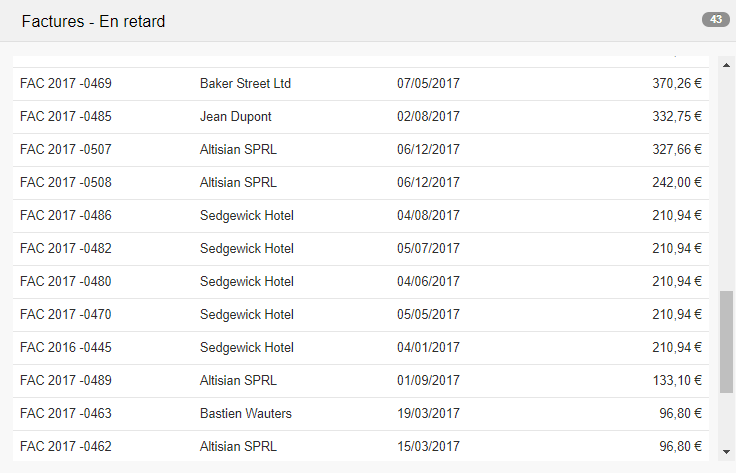The height and width of the screenshot is (475, 736).
Task: Select invoice FAC 2017 -0486
Action: point(66,216)
